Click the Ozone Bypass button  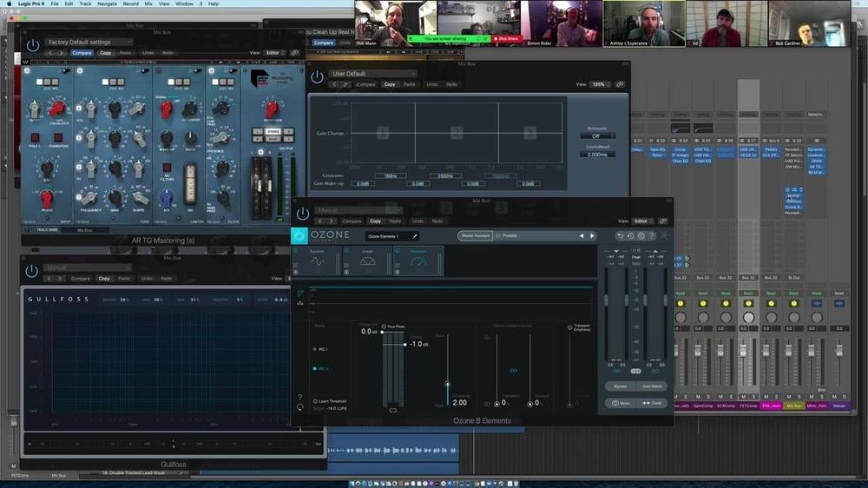pos(620,386)
